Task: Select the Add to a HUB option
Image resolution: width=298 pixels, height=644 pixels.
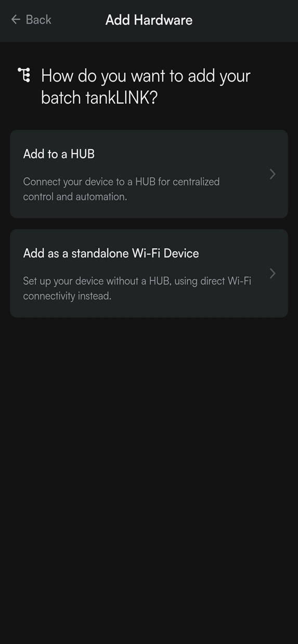Action: pos(149,174)
